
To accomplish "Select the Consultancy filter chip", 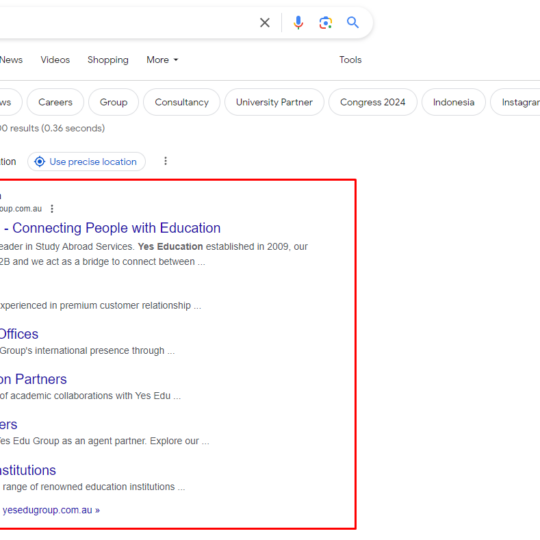I will [181, 102].
